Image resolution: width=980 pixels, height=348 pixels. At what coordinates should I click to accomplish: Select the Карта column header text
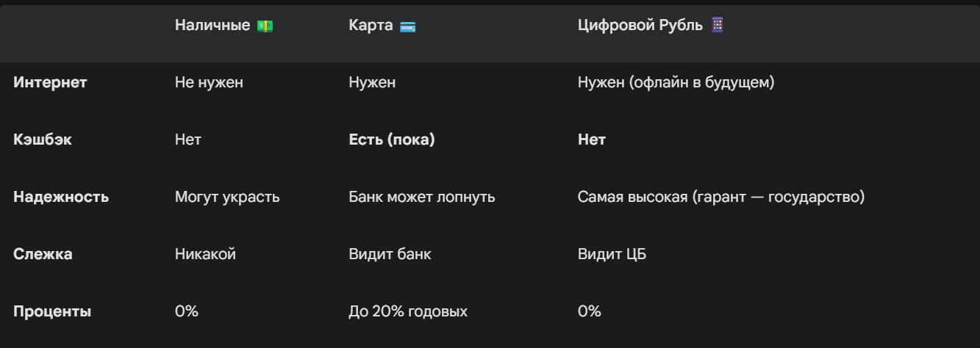[371, 26]
